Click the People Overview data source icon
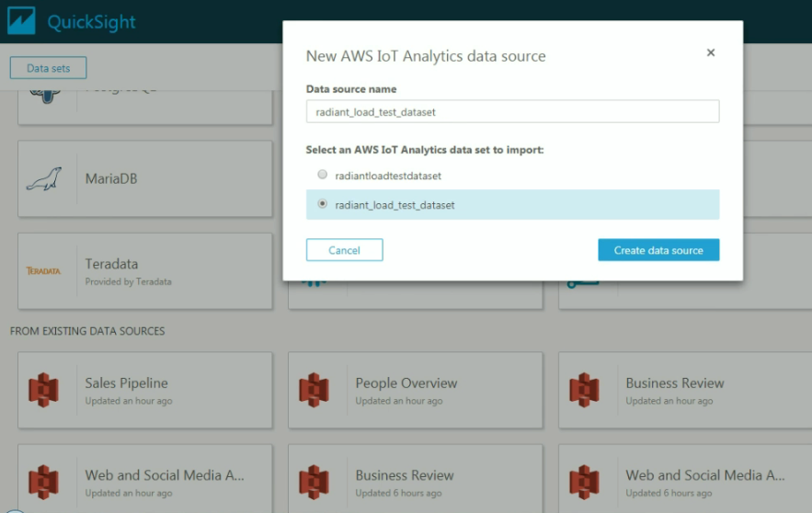This screenshot has height=513, width=812. (314, 391)
